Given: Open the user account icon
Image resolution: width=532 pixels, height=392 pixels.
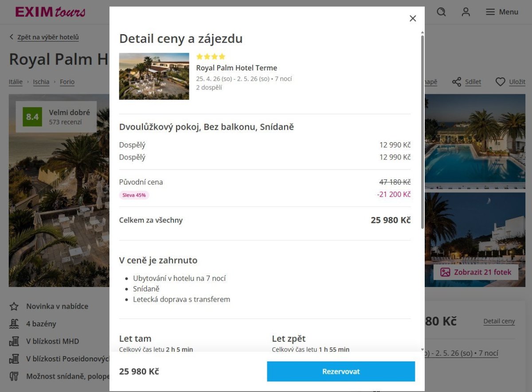Looking at the screenshot, I should tap(465, 12).
